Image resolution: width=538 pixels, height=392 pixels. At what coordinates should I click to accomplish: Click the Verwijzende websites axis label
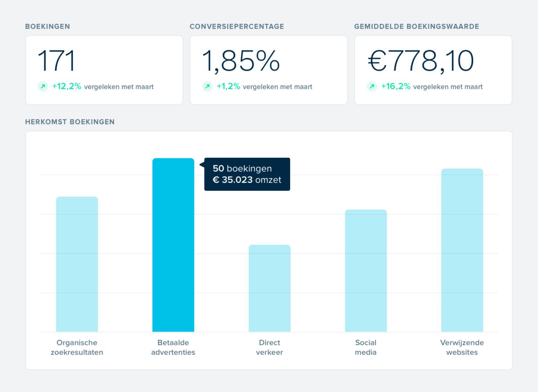coord(462,347)
